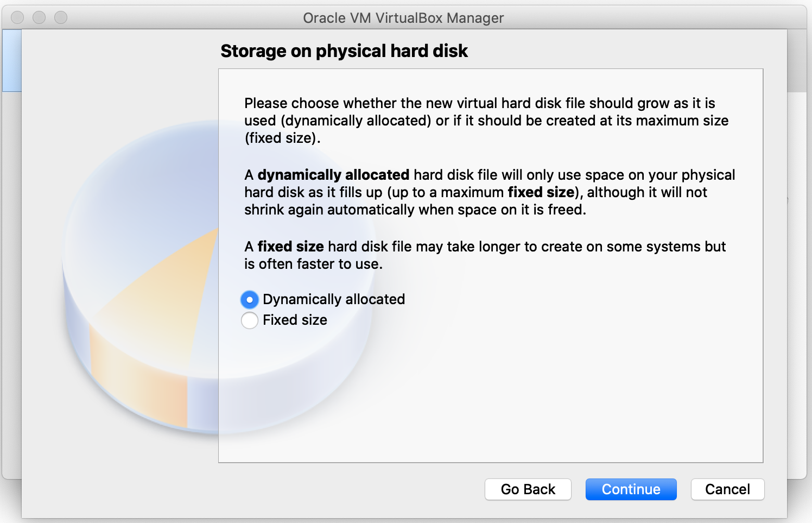Select the Dynamically allocated radio button

(250, 300)
